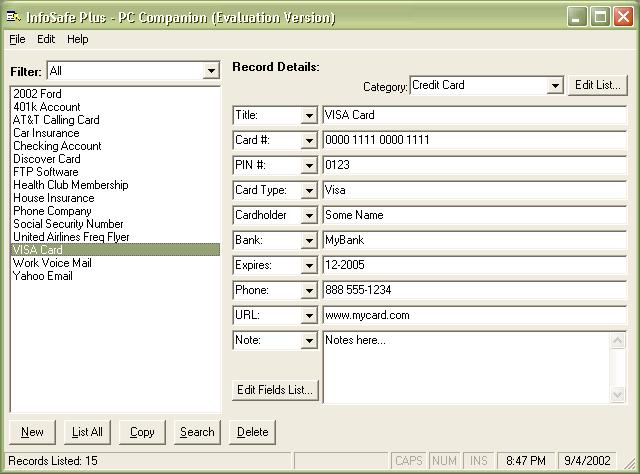Click the Delete button
Image resolution: width=640 pixels, height=474 pixels.
tap(252, 432)
